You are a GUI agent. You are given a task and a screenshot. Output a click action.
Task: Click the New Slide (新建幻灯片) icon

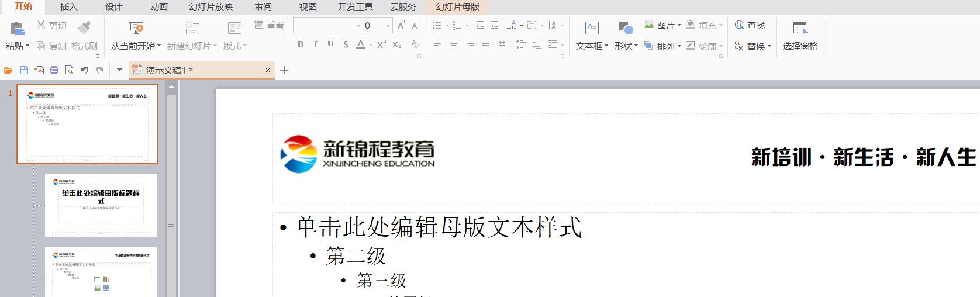click(192, 27)
